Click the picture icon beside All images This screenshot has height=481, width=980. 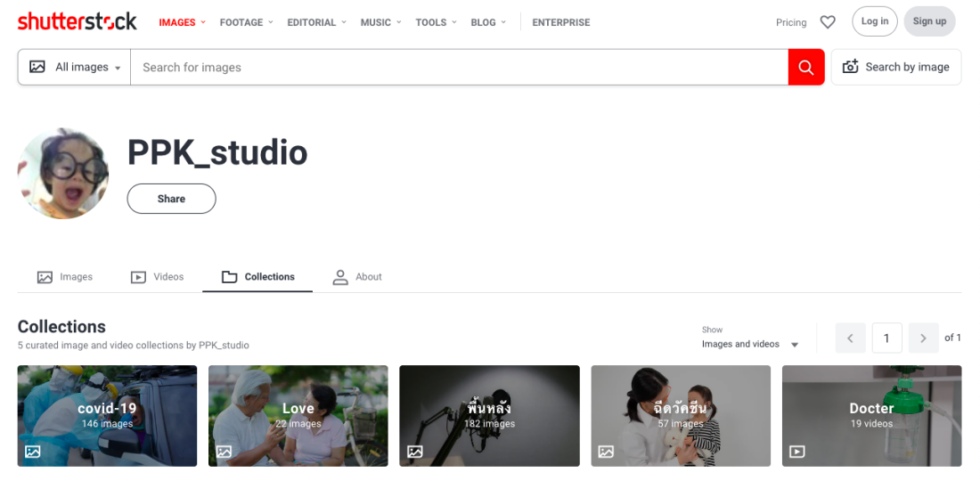[37, 67]
